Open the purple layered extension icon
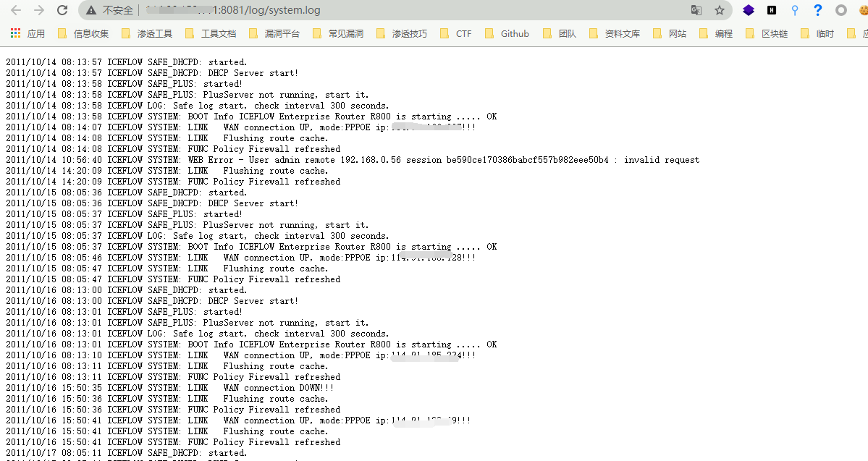This screenshot has width=868, height=461. coord(749,10)
